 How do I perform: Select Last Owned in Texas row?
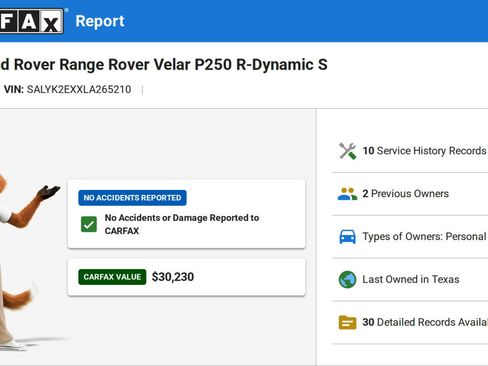coord(410,279)
